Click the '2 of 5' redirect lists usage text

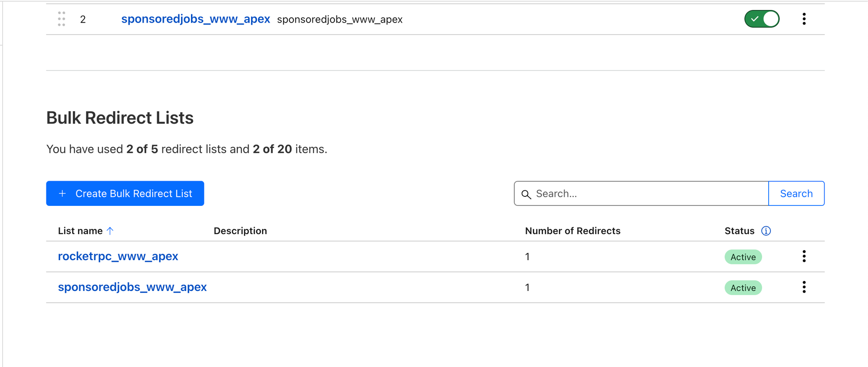click(142, 149)
